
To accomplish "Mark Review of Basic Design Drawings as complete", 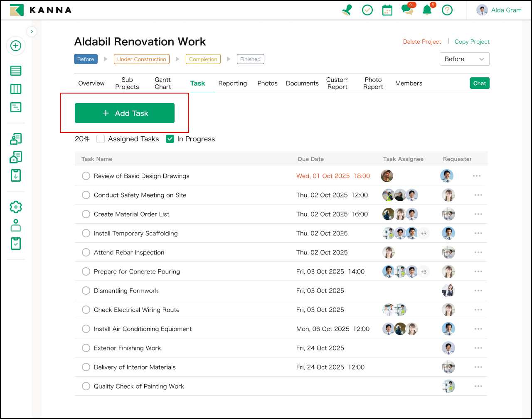I will coord(86,176).
